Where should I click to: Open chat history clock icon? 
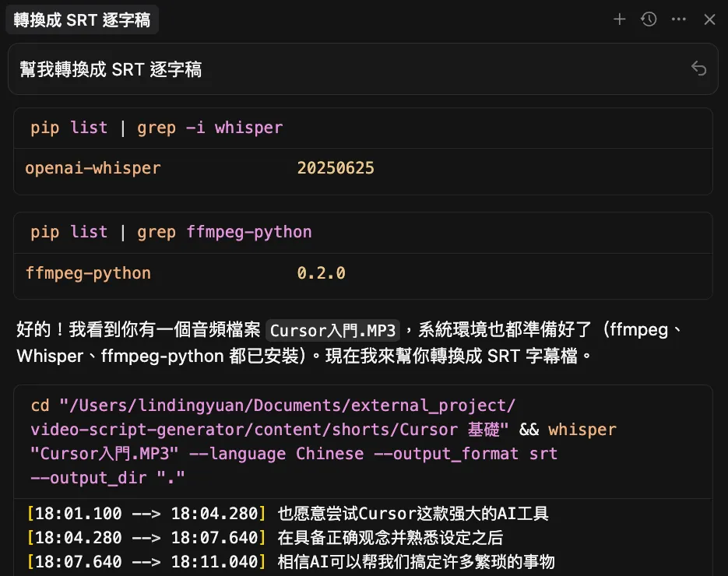pyautogui.click(x=649, y=19)
